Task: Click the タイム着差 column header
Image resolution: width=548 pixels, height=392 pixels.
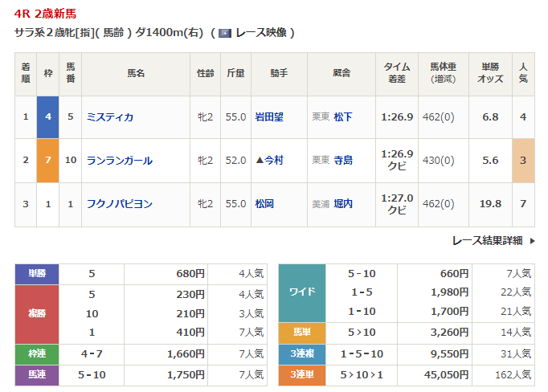Action: click(x=397, y=73)
